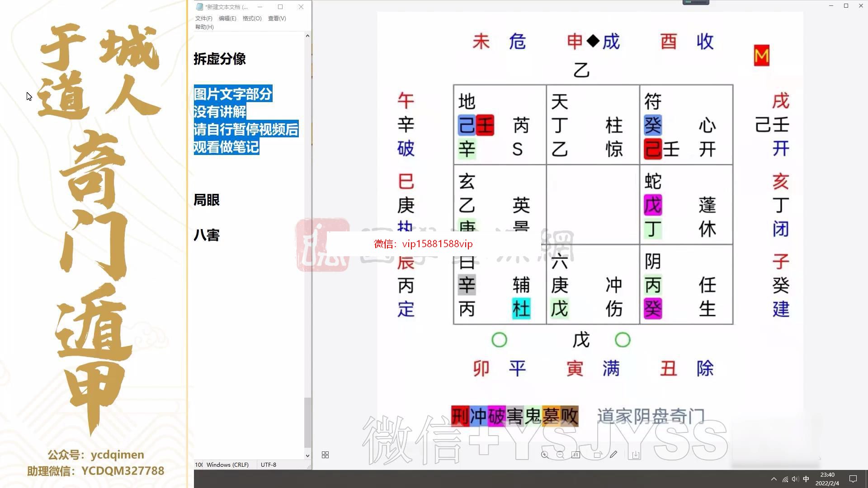This screenshot has height=488, width=868.
Task: Click the Notepad scrollbar down arrow
Action: click(307, 456)
